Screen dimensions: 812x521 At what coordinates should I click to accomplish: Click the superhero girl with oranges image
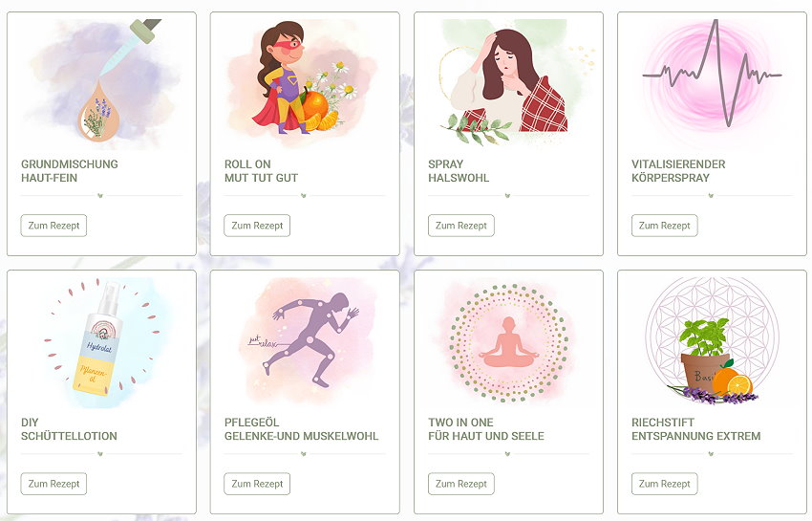click(305, 84)
